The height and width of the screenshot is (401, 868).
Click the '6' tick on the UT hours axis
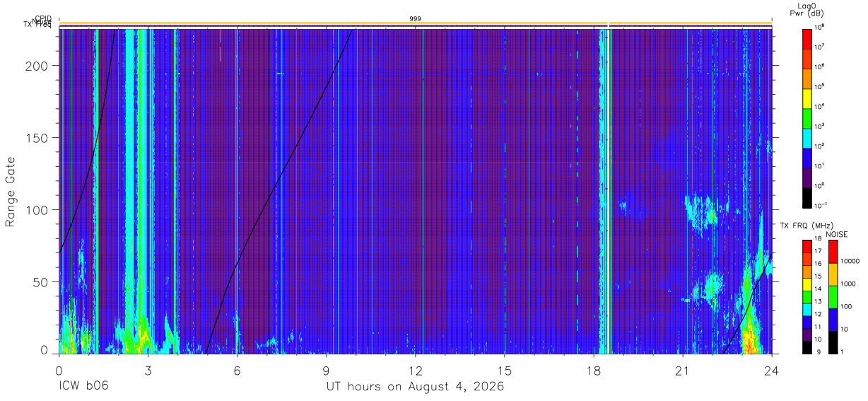click(237, 370)
